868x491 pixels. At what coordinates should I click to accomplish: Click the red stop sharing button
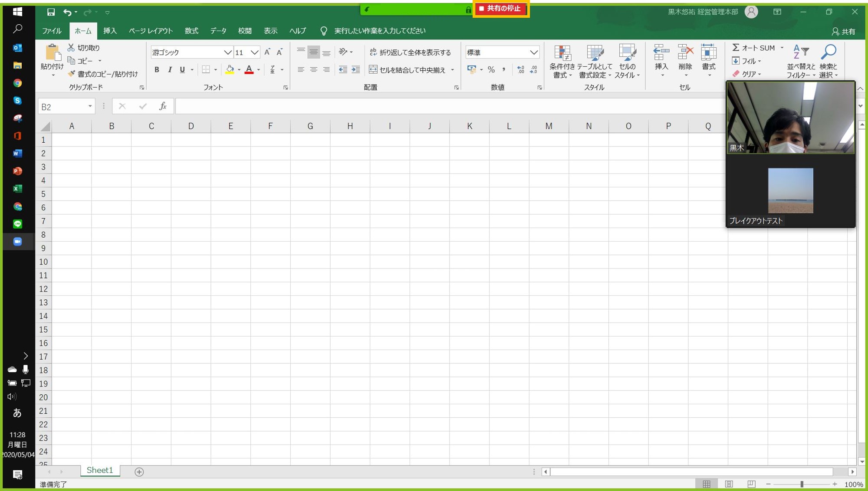pos(501,9)
